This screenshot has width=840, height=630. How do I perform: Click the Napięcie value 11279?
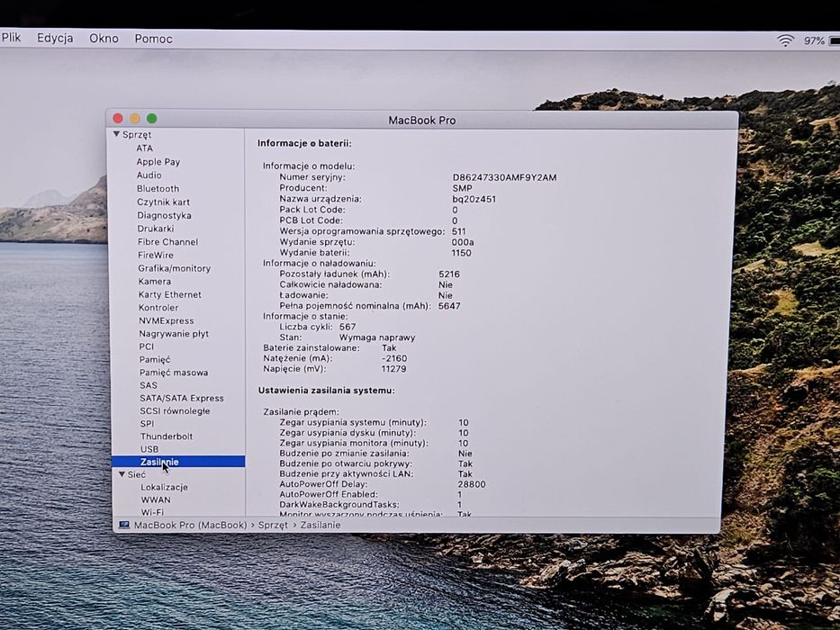[x=393, y=369]
